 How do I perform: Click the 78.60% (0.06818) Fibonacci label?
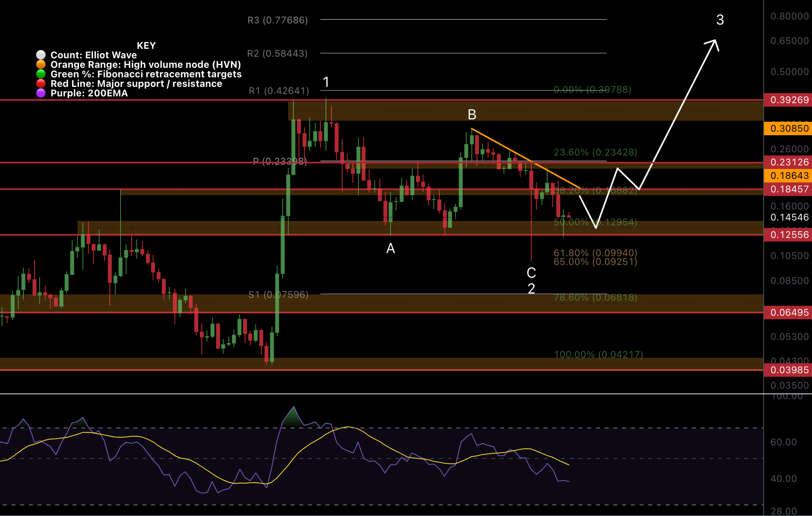click(595, 298)
